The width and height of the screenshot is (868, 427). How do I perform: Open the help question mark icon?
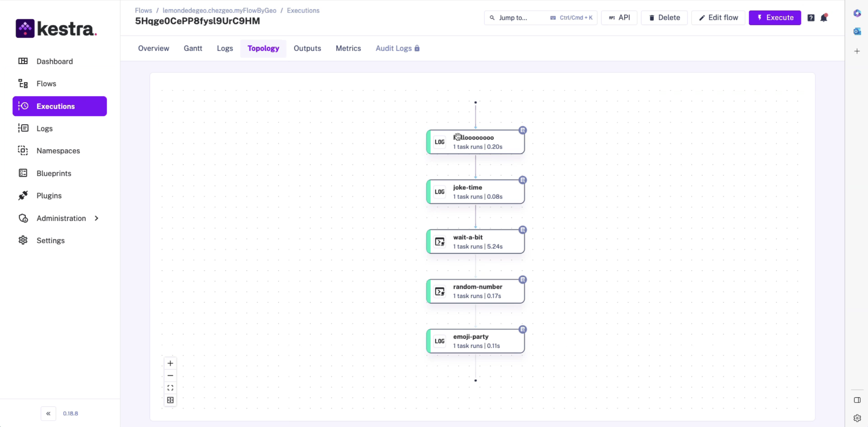(811, 18)
